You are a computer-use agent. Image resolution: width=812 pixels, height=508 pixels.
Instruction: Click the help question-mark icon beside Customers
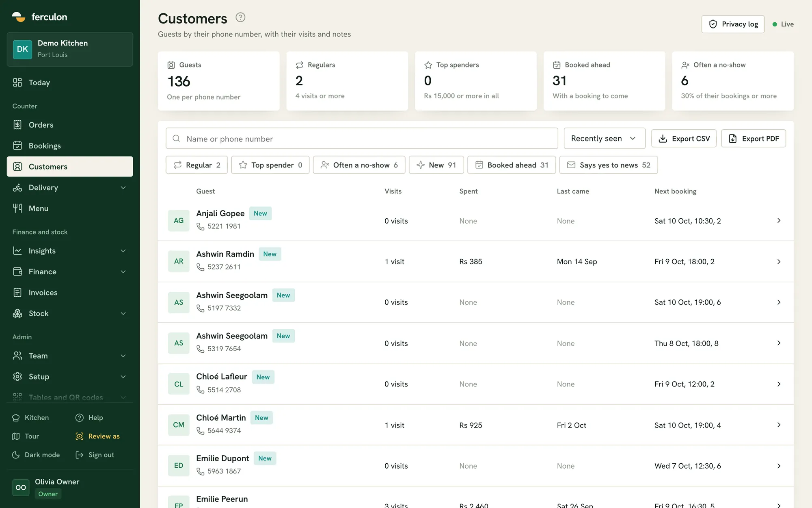click(240, 17)
